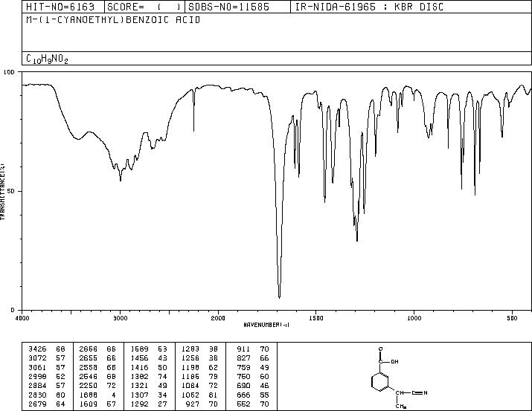Click peak value 2679 in table

click(37, 404)
